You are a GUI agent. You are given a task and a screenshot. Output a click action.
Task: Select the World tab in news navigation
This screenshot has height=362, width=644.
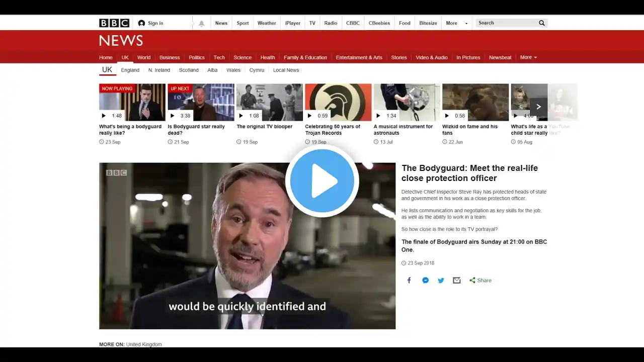(144, 57)
